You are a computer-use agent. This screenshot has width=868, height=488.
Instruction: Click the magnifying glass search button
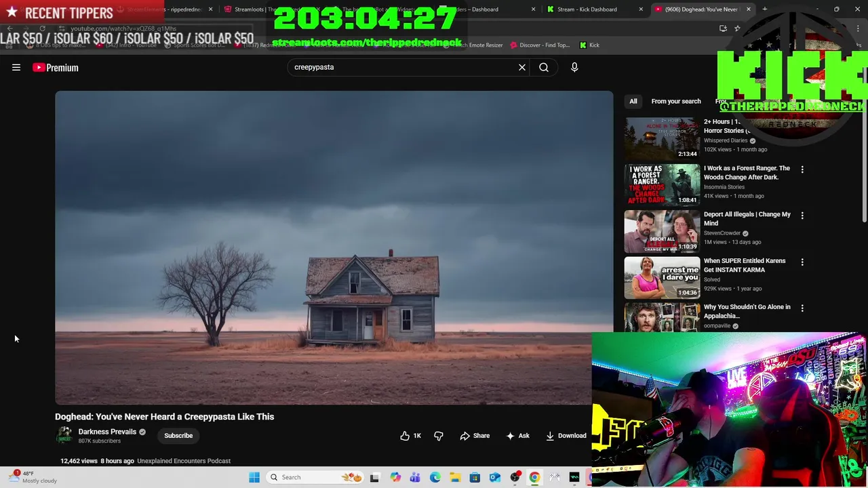point(544,67)
